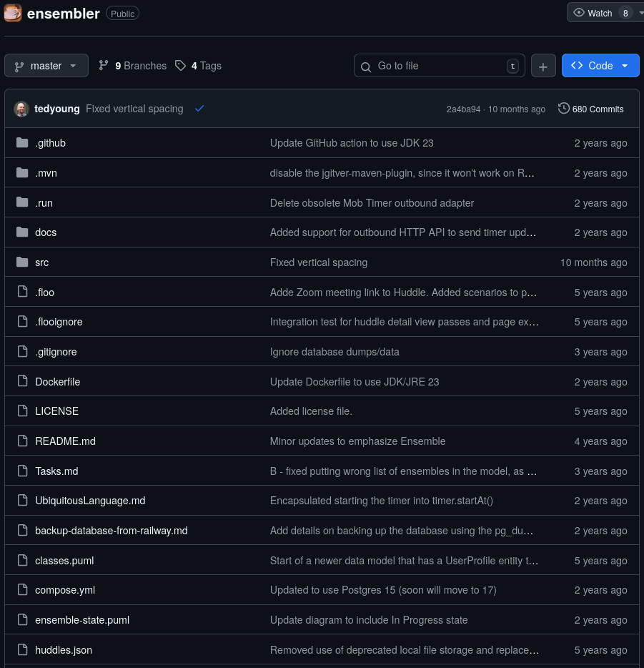Image resolution: width=644 pixels, height=668 pixels.
Task: Open the docs folder
Action: (46, 232)
